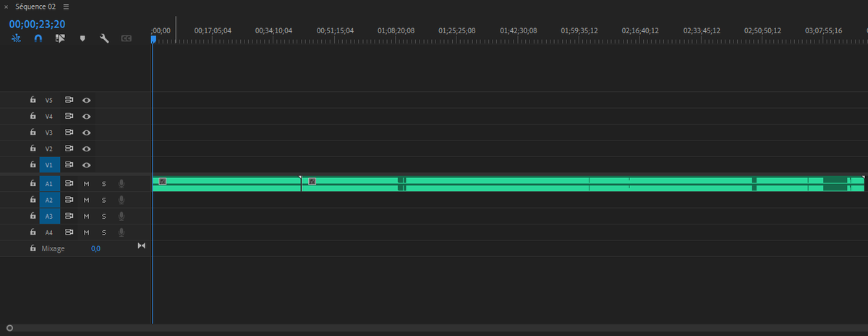The width and height of the screenshot is (868, 336).
Task: Toggle lock on track V2
Action: click(x=33, y=148)
